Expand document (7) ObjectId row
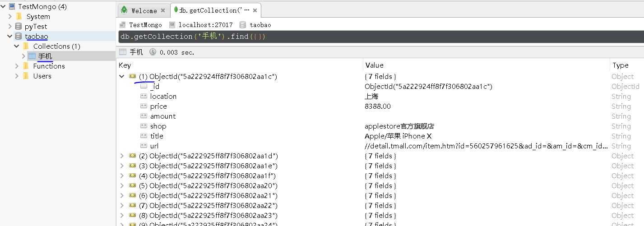The width and height of the screenshot is (644, 226). click(121, 205)
